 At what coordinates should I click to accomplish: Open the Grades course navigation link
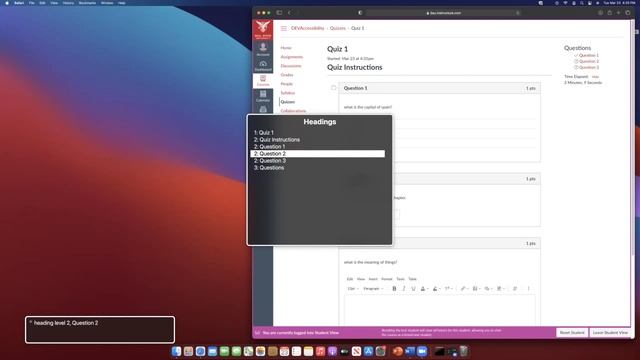(287, 75)
